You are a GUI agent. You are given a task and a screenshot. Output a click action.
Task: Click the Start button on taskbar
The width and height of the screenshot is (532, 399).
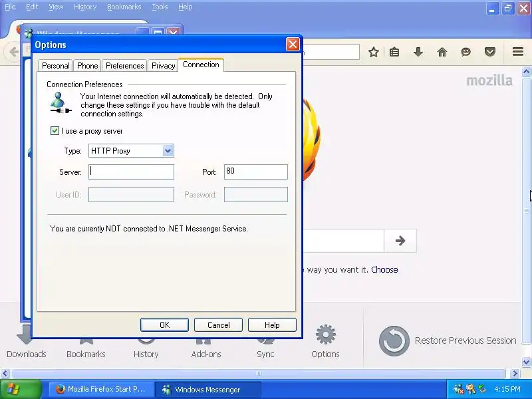point(21,389)
